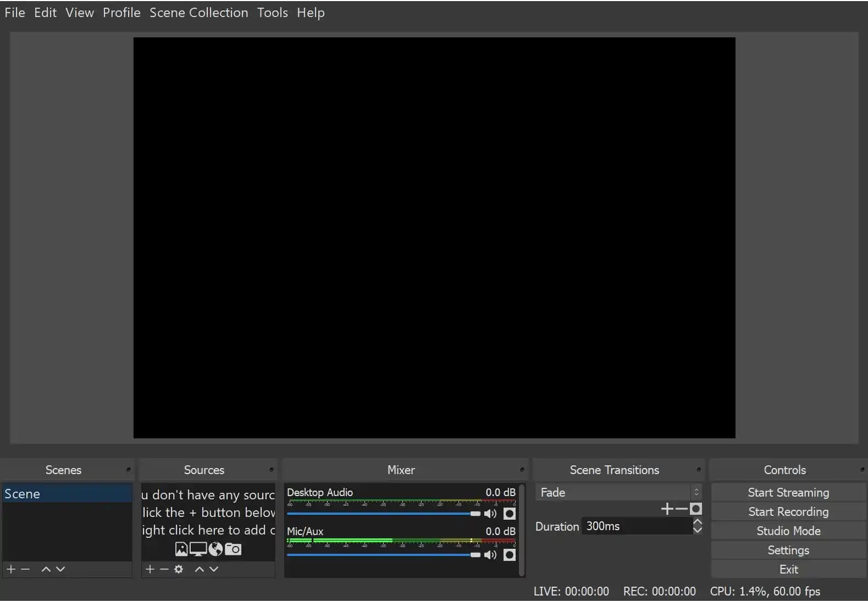Toggle Studio Mode

point(788,531)
